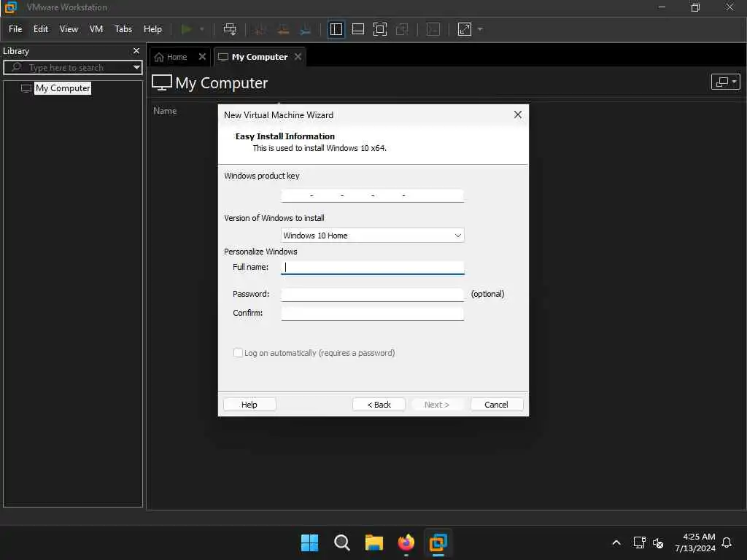Open the View menu
Viewport: 747px width, 560px height.
pos(69,29)
